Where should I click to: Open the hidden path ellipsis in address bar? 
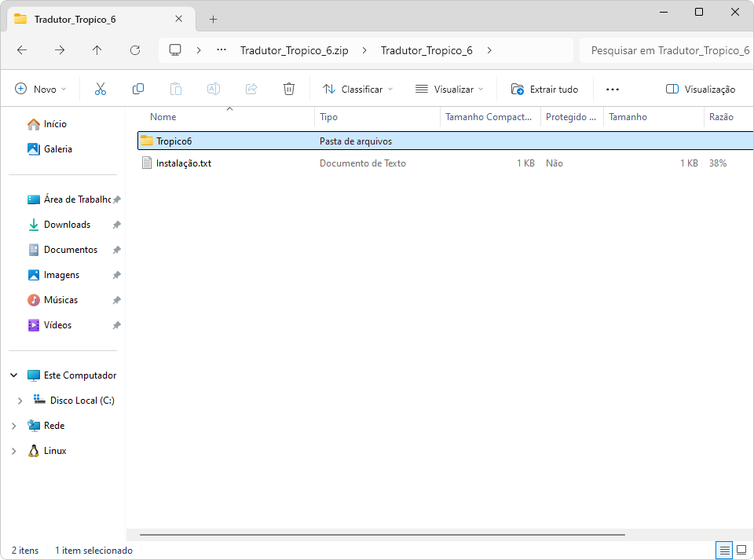click(x=221, y=50)
